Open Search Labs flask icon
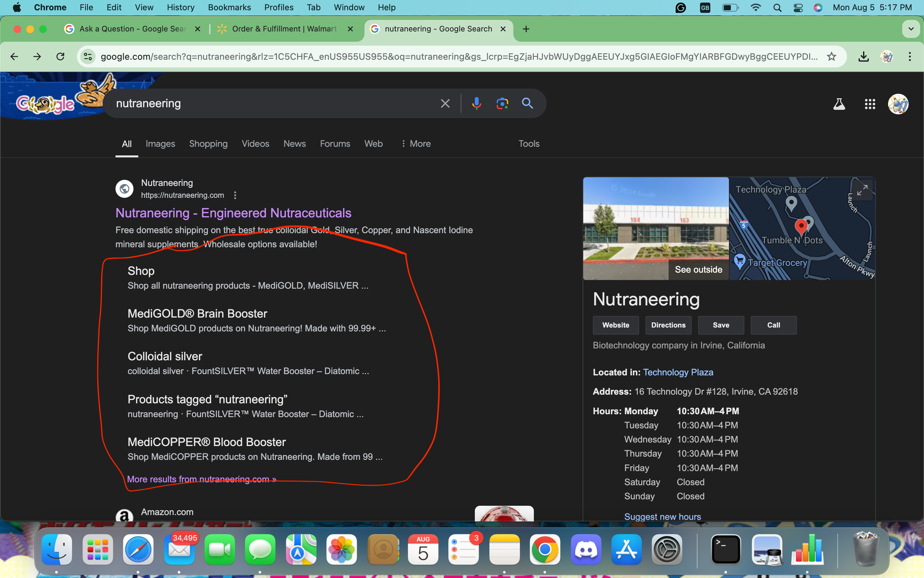 839,104
